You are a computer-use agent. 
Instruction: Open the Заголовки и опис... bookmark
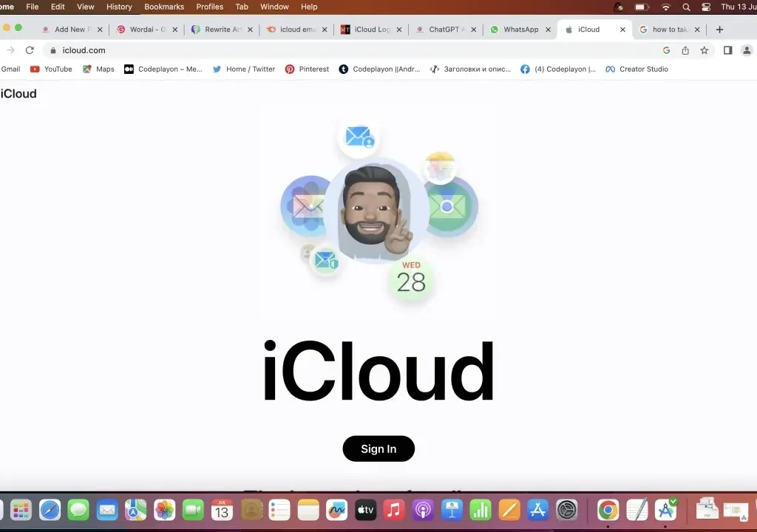pos(470,69)
